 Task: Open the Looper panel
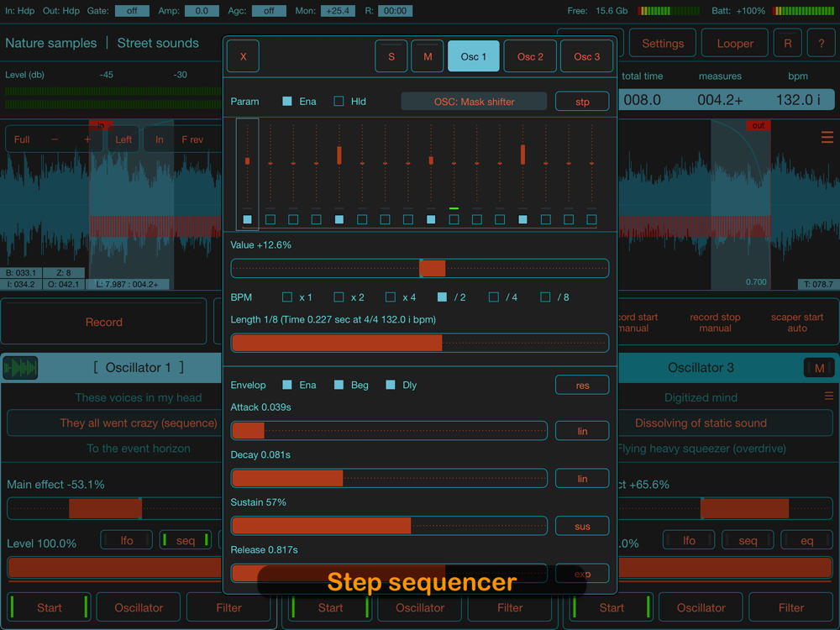pos(735,44)
